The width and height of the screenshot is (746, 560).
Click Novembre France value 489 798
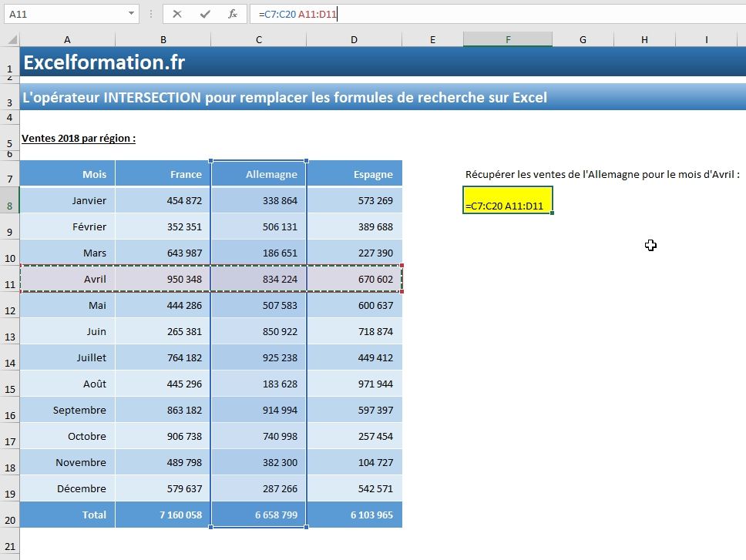(163, 462)
